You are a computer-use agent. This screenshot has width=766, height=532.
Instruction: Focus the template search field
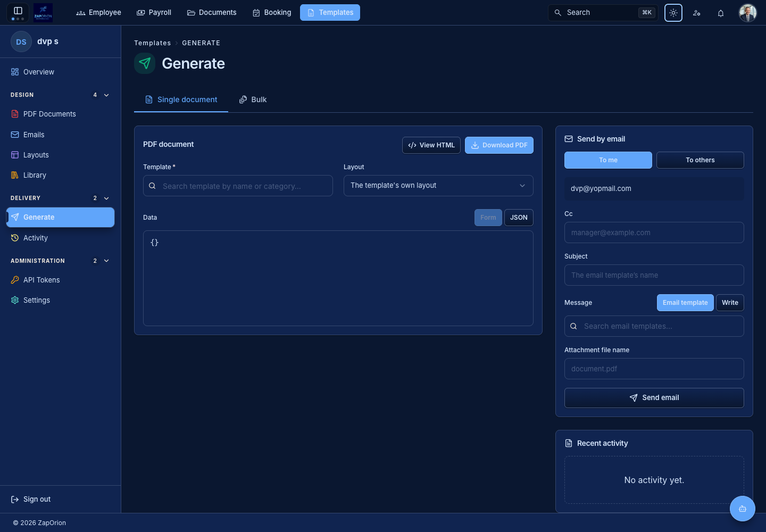[238, 186]
